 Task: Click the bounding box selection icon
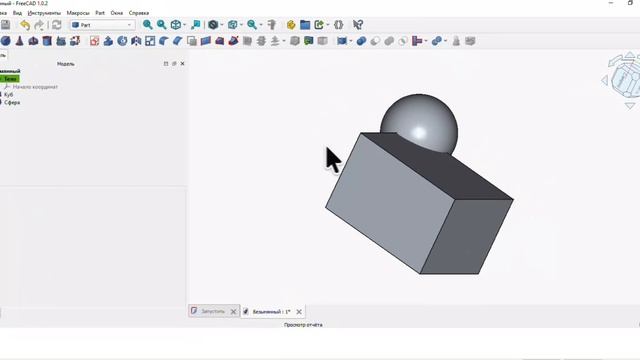196,25
